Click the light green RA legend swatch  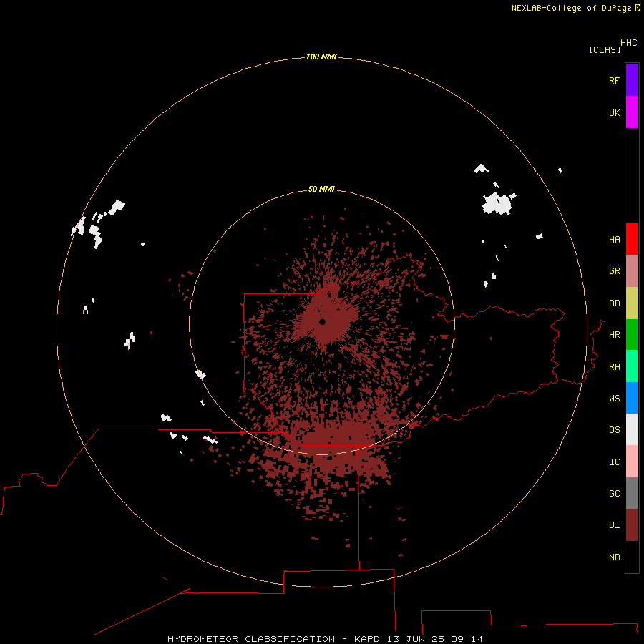632,366
